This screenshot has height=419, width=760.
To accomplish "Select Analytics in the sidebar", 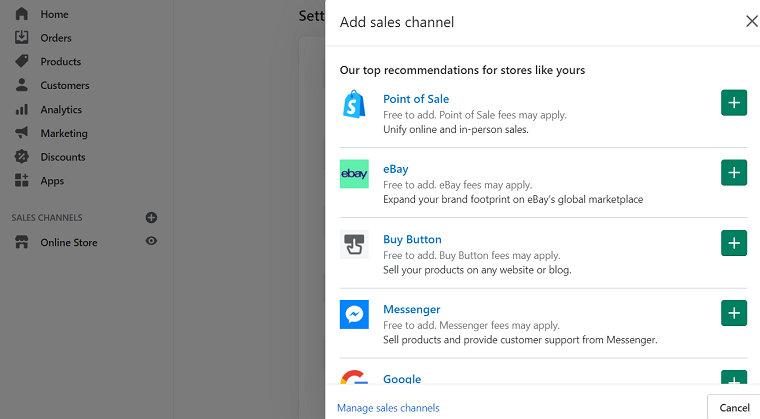I will click(61, 110).
